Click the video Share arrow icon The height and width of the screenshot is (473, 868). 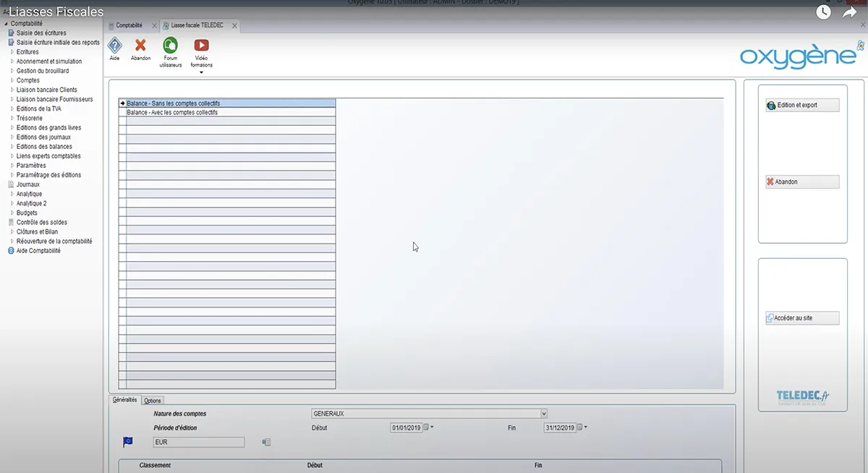coord(849,12)
